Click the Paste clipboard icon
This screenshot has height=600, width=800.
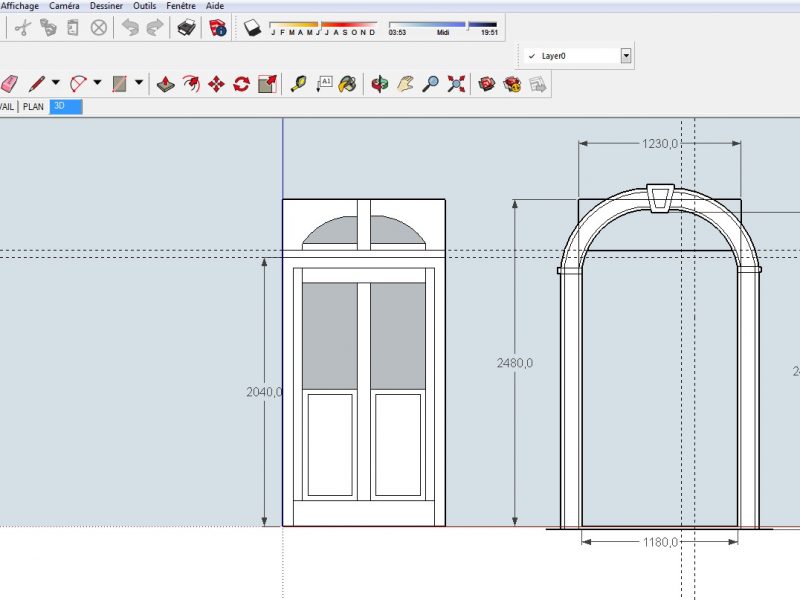[73, 28]
